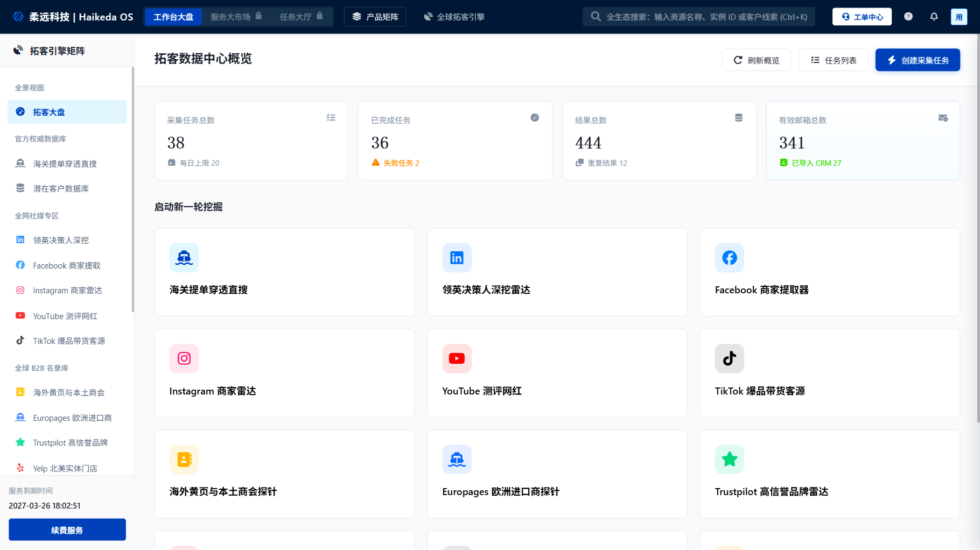Click the 刷新概览 button
980x550 pixels.
pos(757,60)
